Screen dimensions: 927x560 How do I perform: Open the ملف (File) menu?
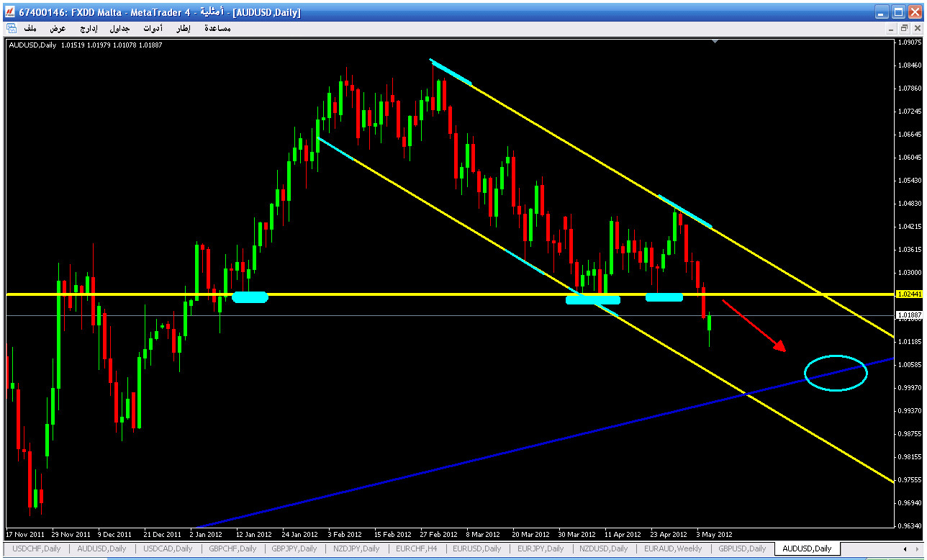(30, 28)
